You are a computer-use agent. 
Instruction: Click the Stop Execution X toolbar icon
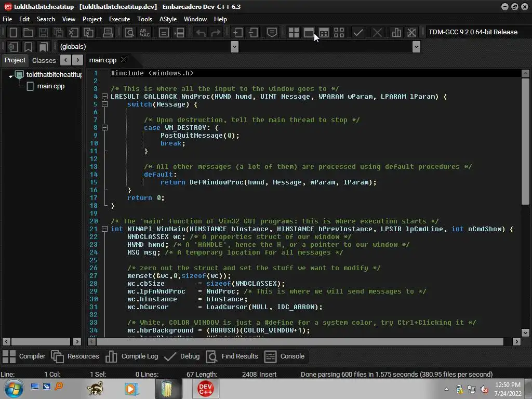pos(377,33)
